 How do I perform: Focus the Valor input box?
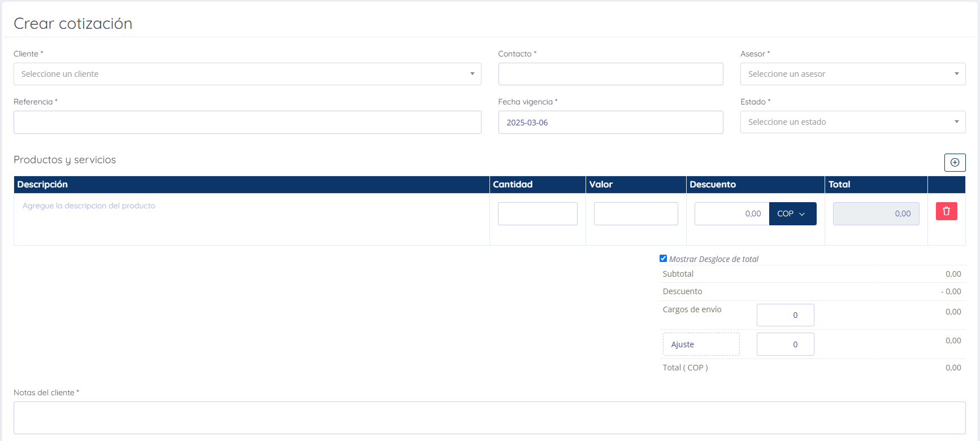[x=636, y=213]
